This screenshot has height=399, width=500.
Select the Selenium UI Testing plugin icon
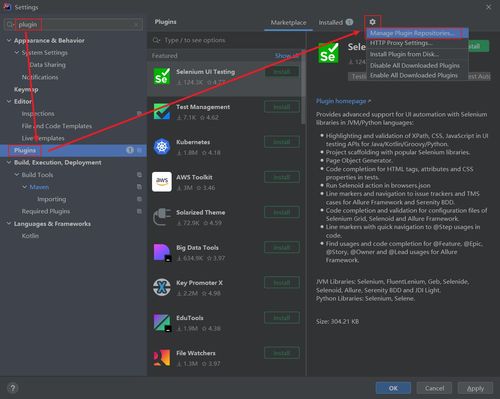tap(162, 76)
